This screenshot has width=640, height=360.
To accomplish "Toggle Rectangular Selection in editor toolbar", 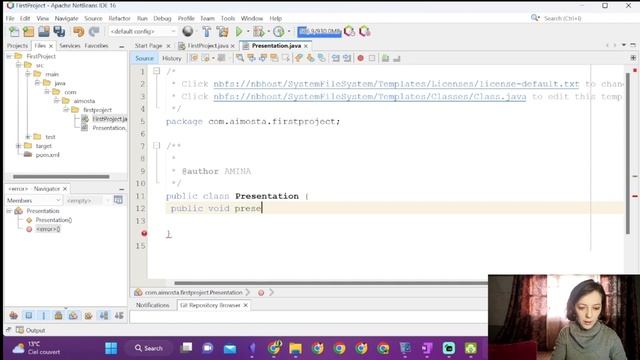I will point(286,58).
